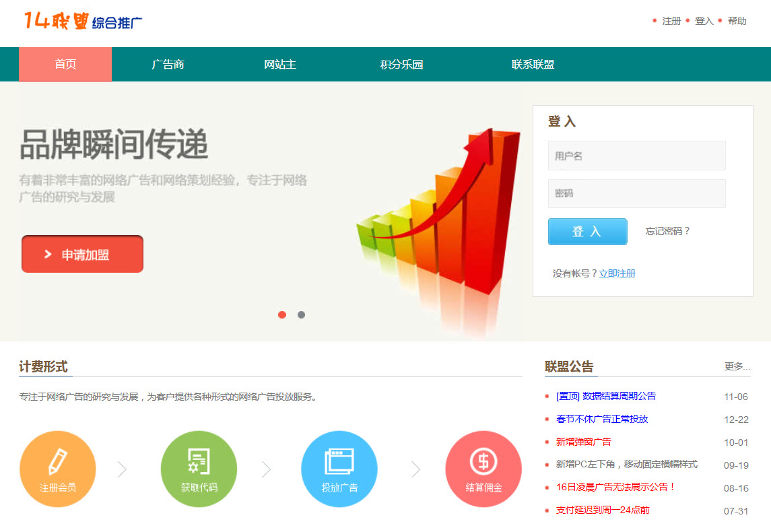
Task: Click the 结算佣金 red dollar icon
Action: [483, 469]
